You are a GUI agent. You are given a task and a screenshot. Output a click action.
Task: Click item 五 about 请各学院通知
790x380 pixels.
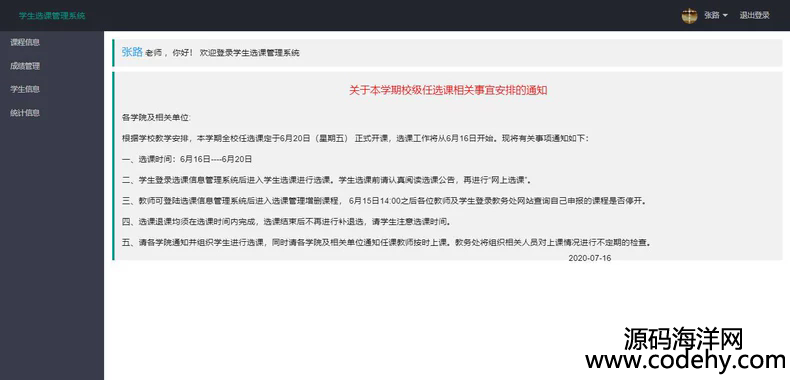387,242
